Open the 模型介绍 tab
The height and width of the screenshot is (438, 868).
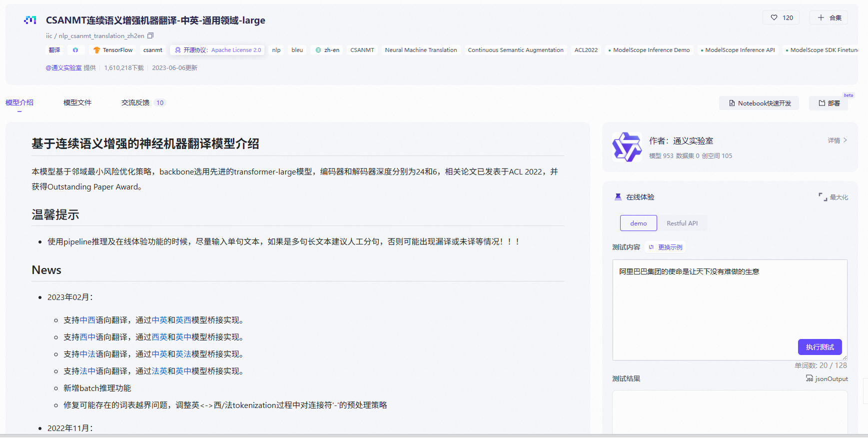pyautogui.click(x=19, y=102)
